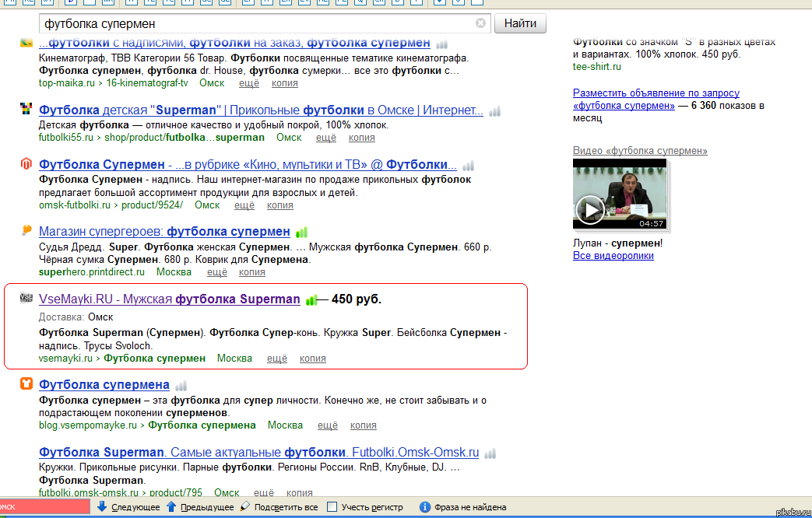Click gray rating bars of Futbolki.Omsk-Omsk.ru result
This screenshot has width=812, height=518.
(x=490, y=453)
